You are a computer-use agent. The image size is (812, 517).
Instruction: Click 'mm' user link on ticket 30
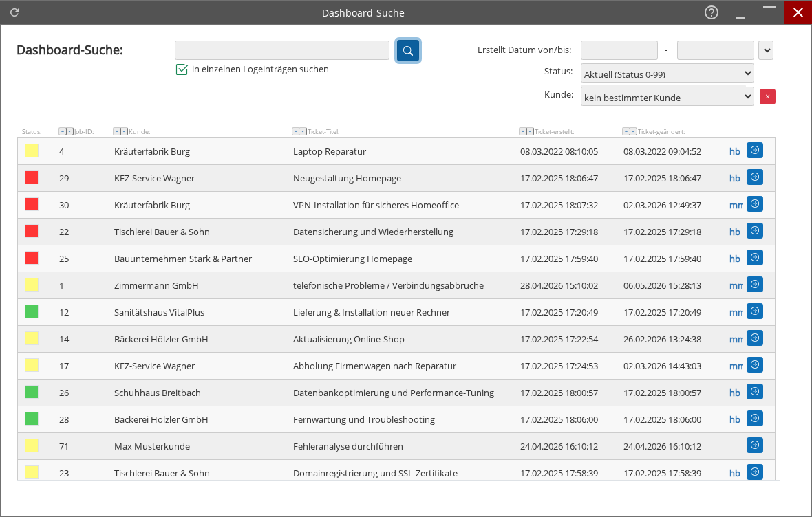(x=736, y=206)
